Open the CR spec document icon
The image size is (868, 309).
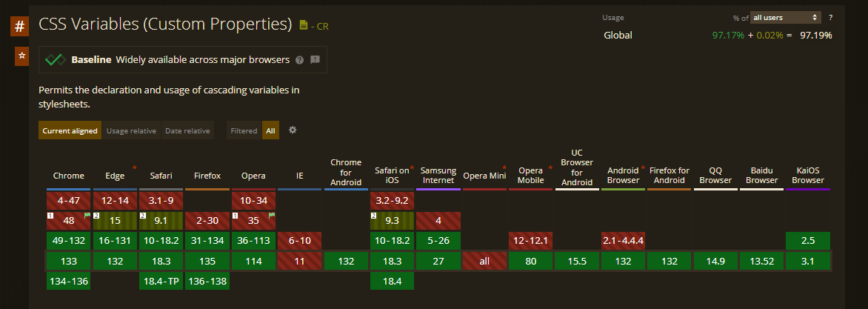pos(304,25)
